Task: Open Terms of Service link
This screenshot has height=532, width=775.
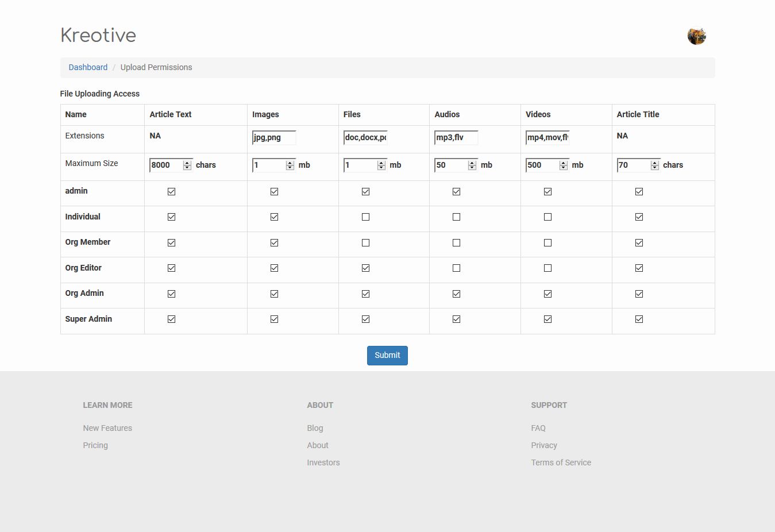Action: tap(561, 462)
